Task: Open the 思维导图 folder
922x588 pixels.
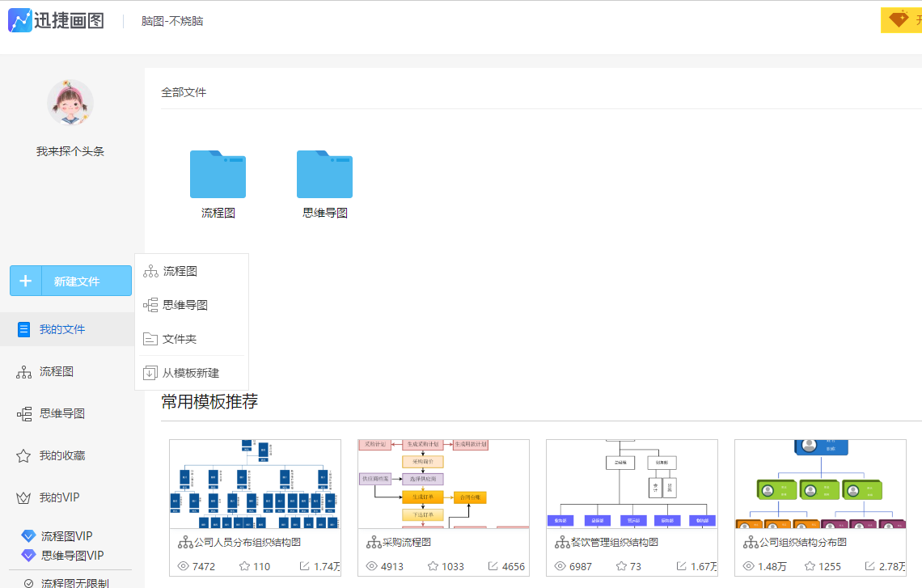Action: [x=324, y=174]
